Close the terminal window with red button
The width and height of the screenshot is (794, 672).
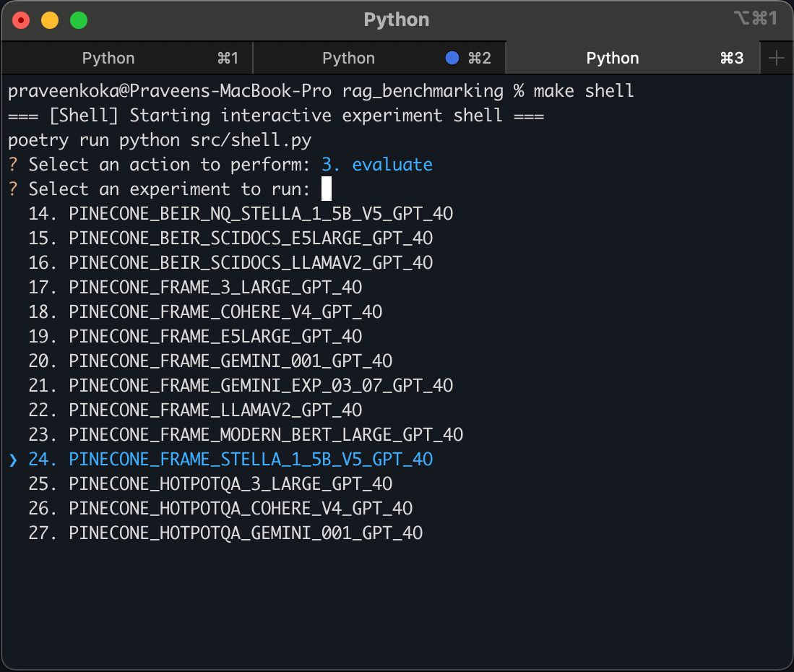(x=21, y=20)
